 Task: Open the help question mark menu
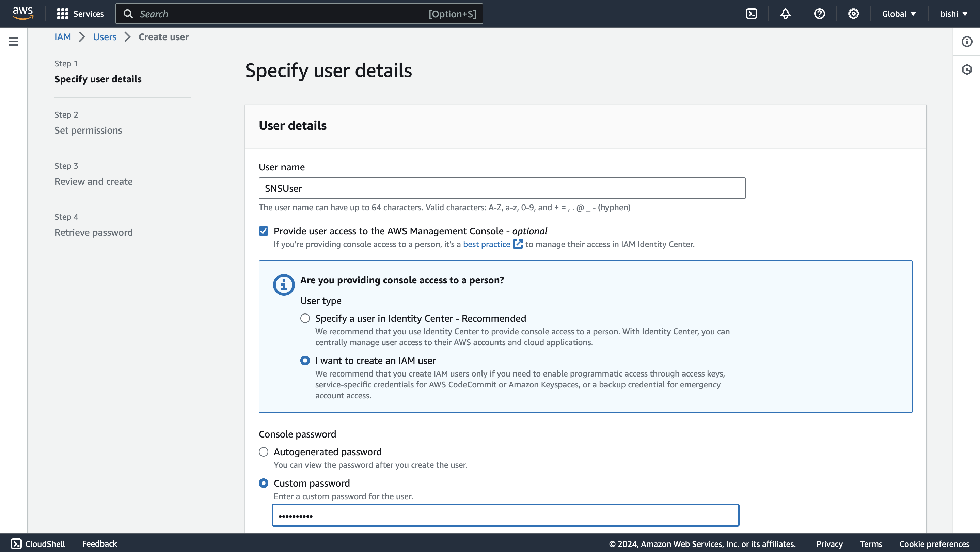point(819,14)
